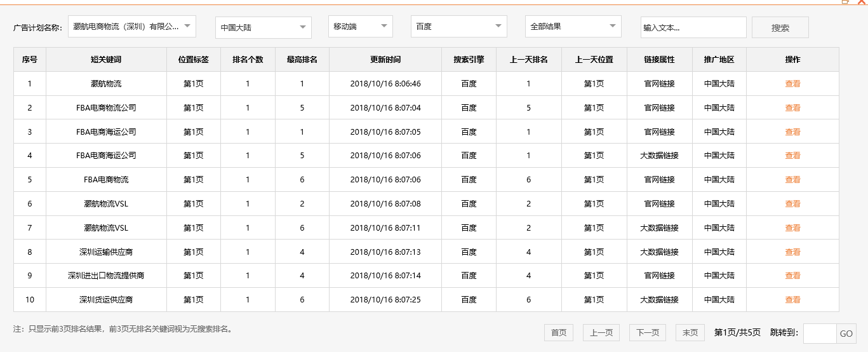The image size is (868, 352).
Task: Click 查看 in row 6, 灏航物流VSL
Action: 792,204
